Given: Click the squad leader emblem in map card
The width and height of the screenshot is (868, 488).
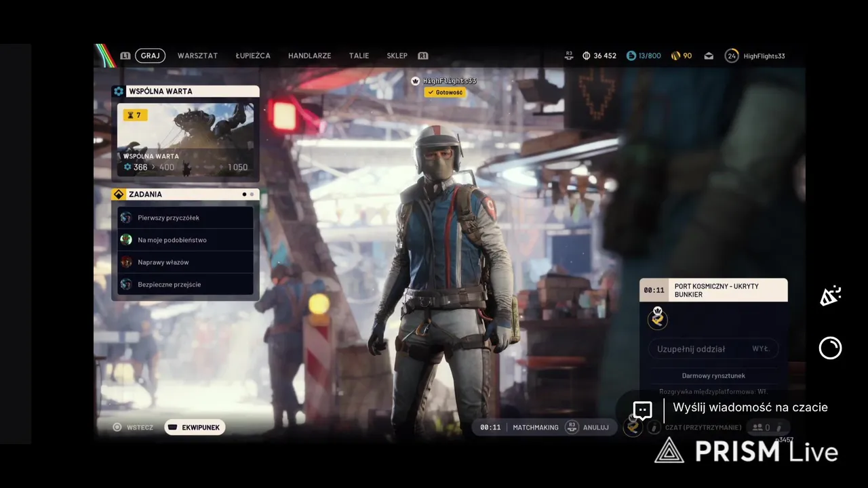Looking at the screenshot, I should (657, 317).
